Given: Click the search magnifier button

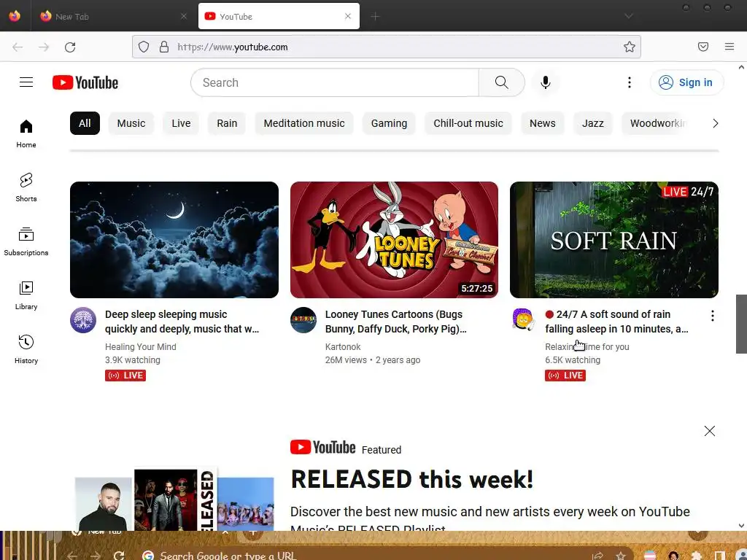Looking at the screenshot, I should point(501,82).
